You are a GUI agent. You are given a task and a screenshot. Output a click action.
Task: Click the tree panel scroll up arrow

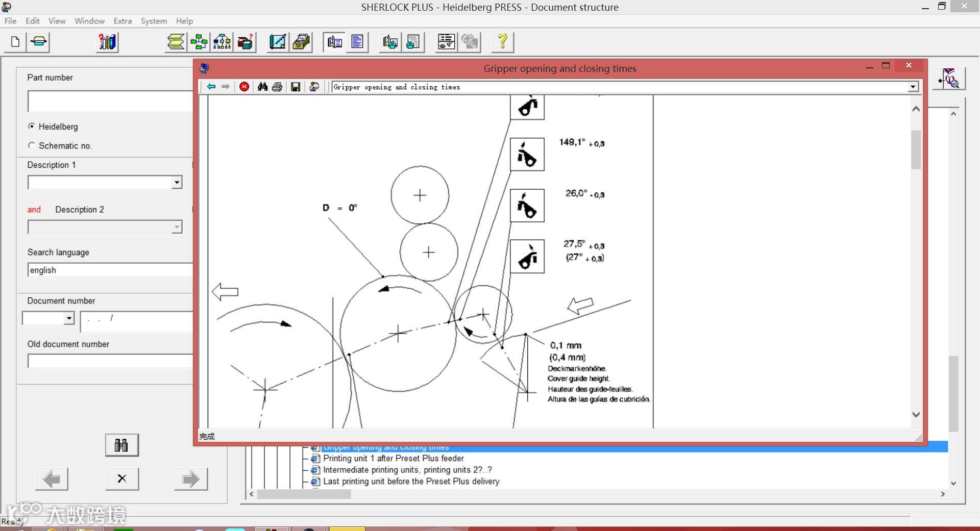tap(953, 114)
